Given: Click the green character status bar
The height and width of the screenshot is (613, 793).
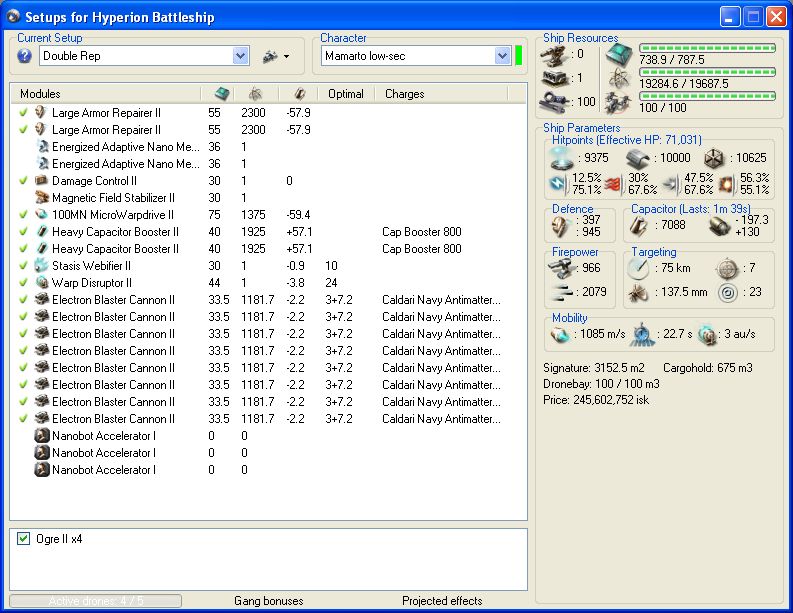Looking at the screenshot, I should point(519,56).
